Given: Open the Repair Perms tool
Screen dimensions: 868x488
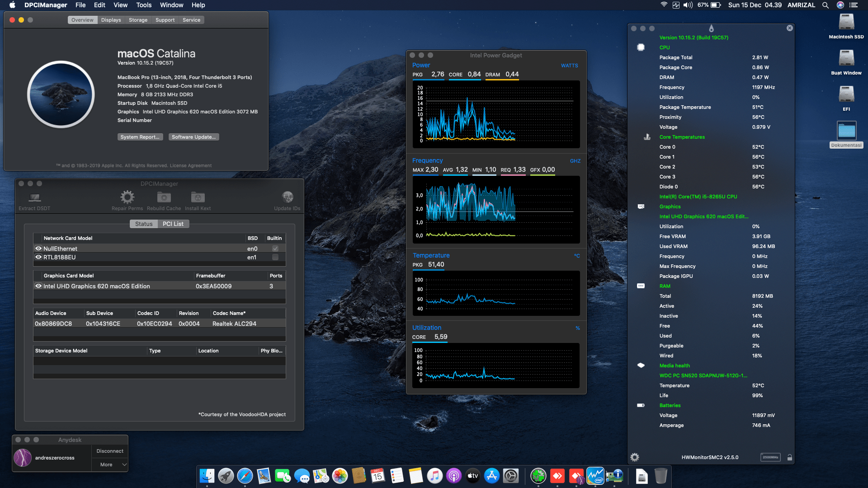Looking at the screenshot, I should click(127, 199).
